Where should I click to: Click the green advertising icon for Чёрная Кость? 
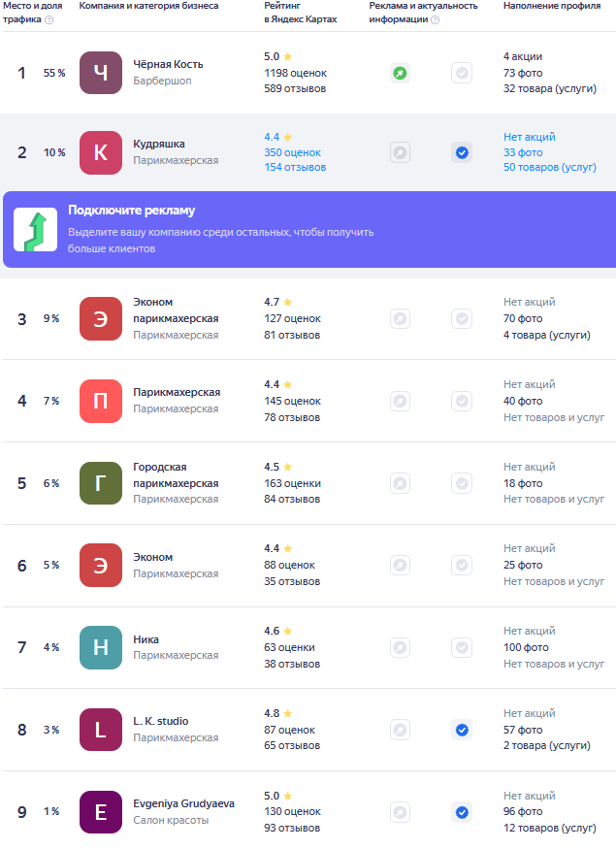[x=400, y=73]
